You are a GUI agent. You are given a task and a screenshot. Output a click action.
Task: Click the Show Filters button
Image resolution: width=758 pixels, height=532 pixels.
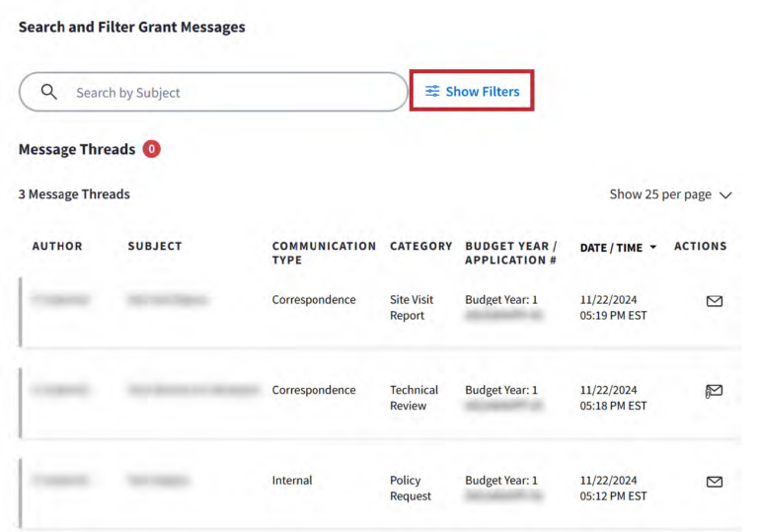point(472,92)
